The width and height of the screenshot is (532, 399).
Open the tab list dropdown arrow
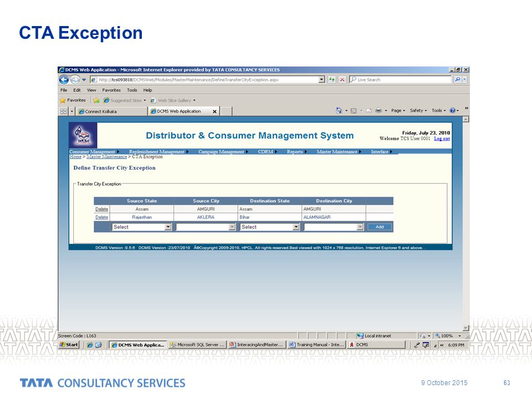71,111
